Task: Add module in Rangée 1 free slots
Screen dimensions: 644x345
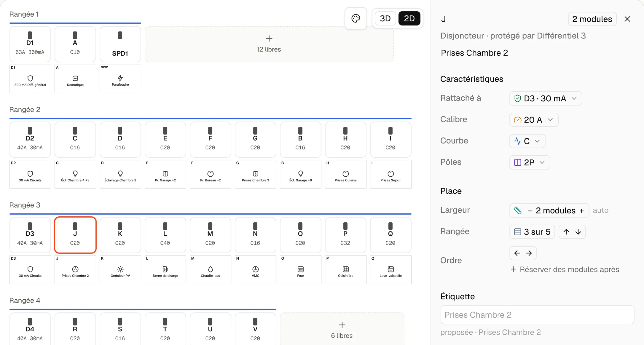Action: [x=269, y=44]
